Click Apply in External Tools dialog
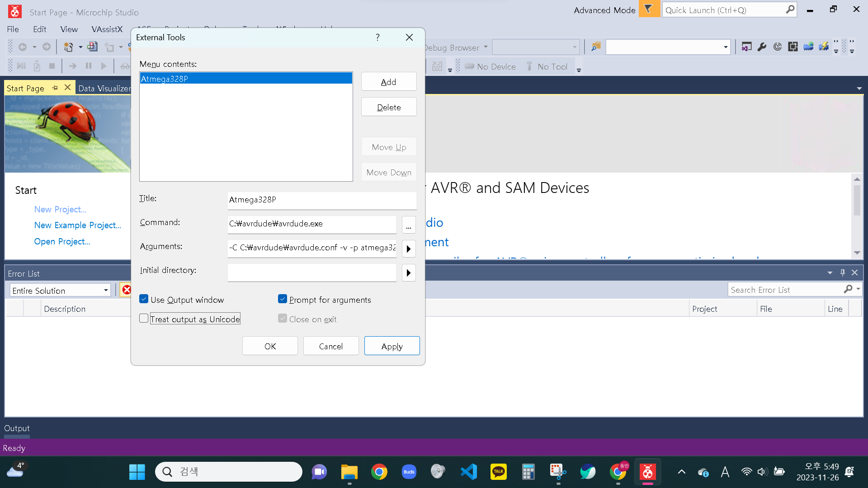The image size is (868, 488). (392, 346)
